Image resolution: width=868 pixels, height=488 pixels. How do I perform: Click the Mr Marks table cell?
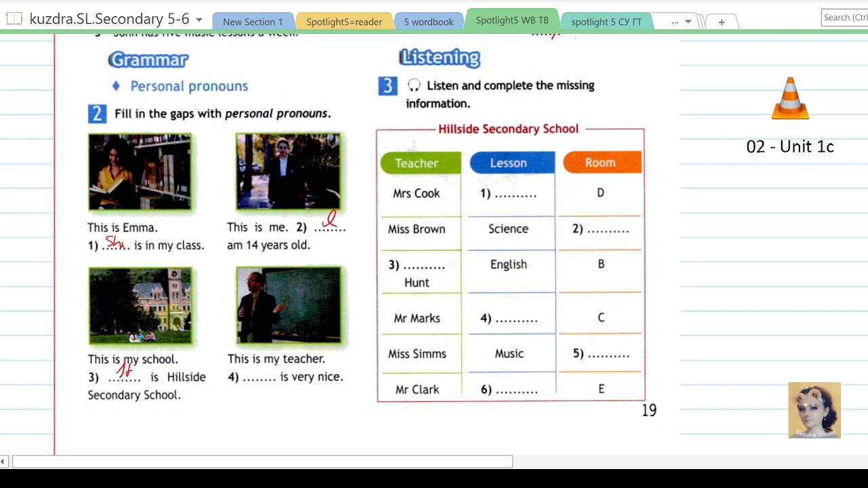pos(417,318)
